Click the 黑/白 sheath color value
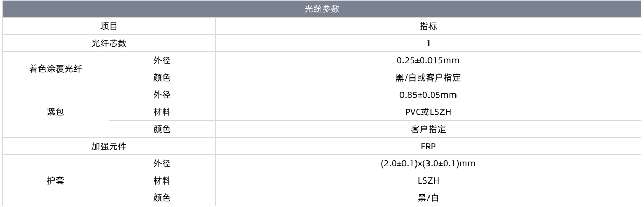 pos(428,198)
